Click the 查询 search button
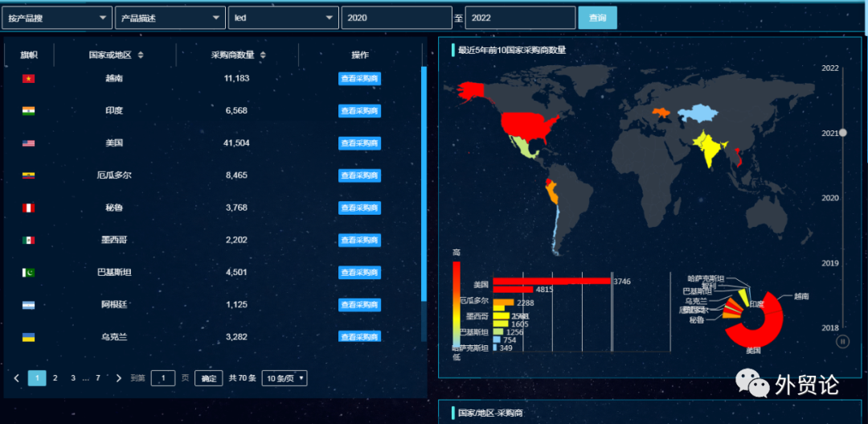 click(x=597, y=18)
